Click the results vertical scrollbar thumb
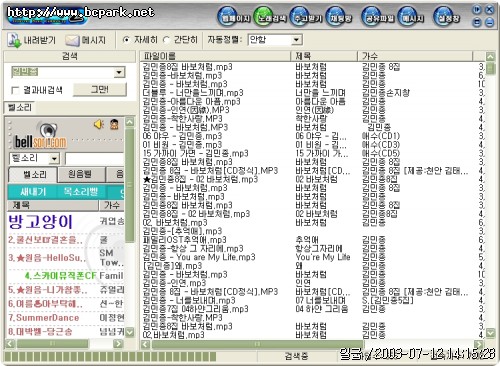 (x=490, y=68)
